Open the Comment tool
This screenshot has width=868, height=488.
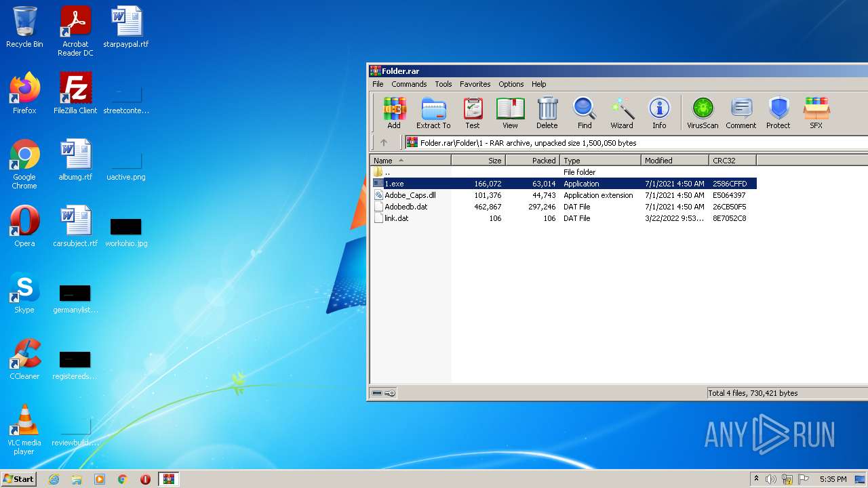click(741, 113)
